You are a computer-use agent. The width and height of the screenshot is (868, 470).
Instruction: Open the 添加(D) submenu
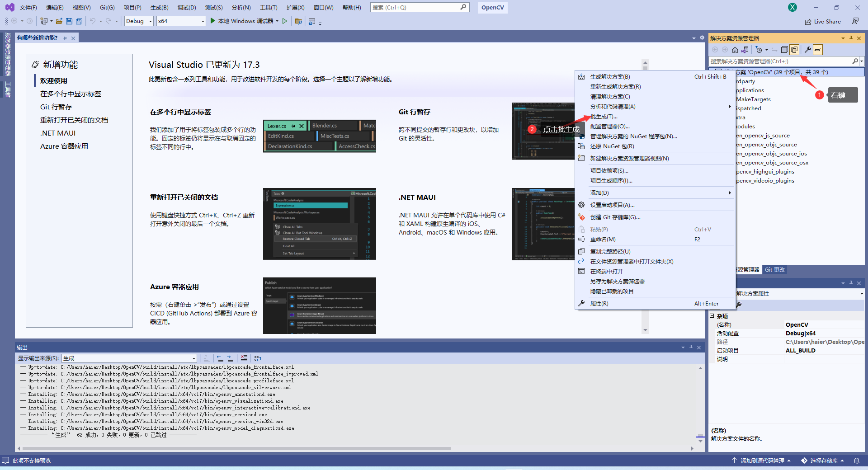pyautogui.click(x=655, y=193)
